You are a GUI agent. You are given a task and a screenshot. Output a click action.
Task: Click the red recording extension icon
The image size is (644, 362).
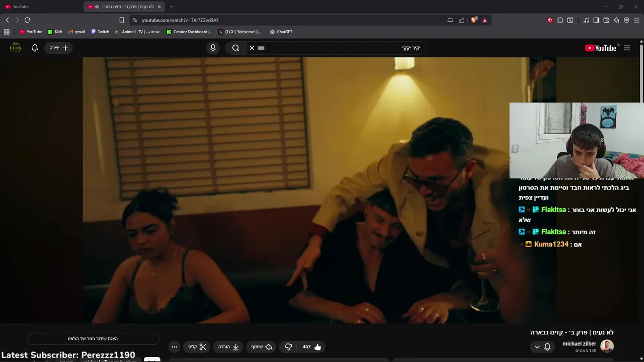(x=550, y=20)
